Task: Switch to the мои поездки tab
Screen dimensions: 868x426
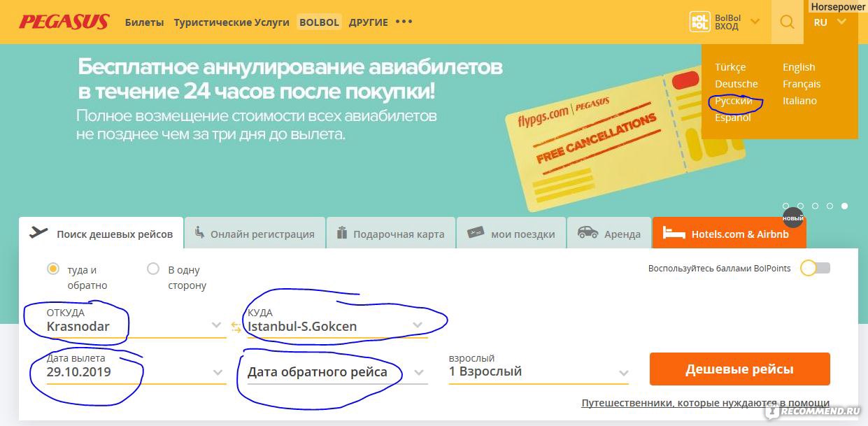Action: [512, 234]
